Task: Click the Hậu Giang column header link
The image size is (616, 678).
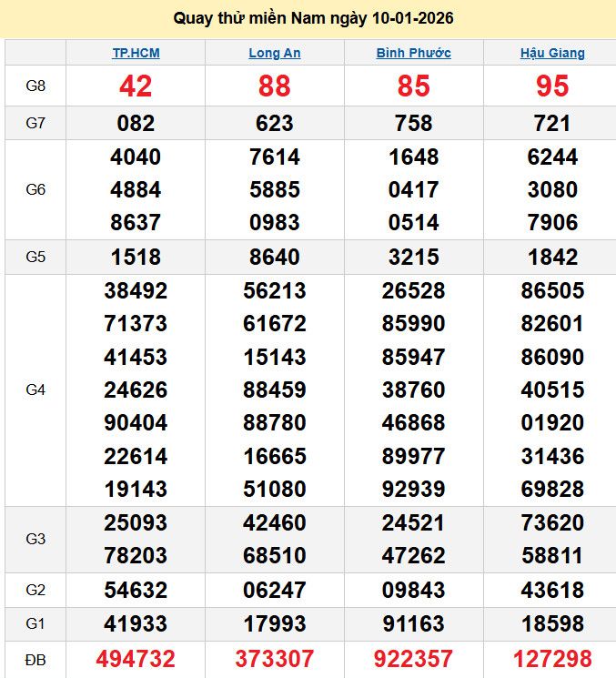Action: 552,53
